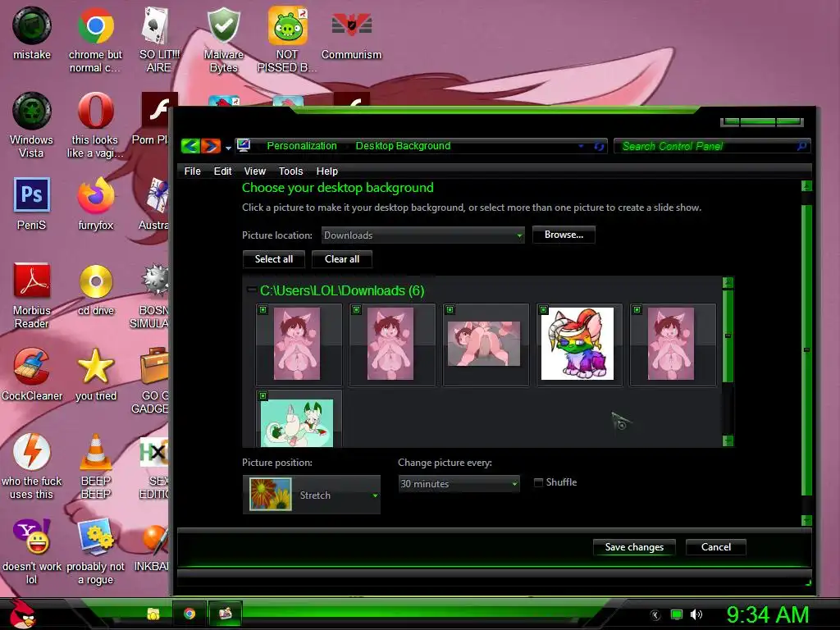This screenshot has width=840, height=630.
Task: Select the orange lightning bolt desktop icon
Action: click(x=32, y=466)
